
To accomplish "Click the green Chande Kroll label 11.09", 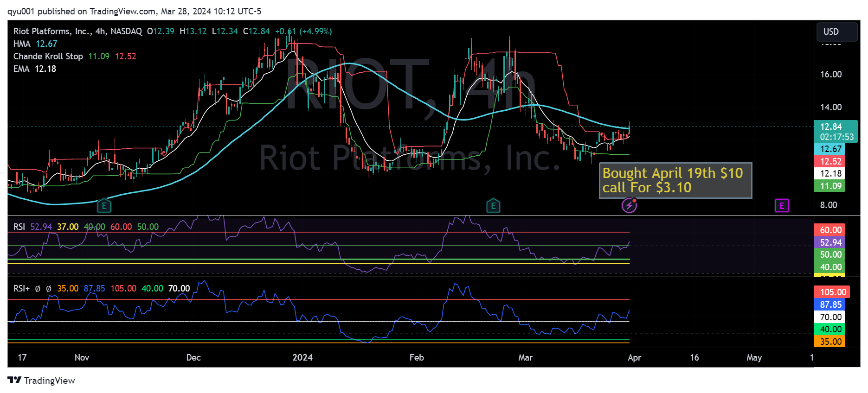I will click(x=830, y=186).
